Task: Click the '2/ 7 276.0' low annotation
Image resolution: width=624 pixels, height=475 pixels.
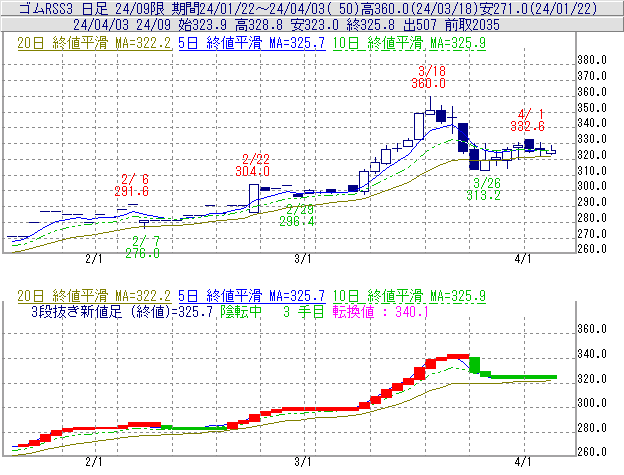Action: click(143, 247)
